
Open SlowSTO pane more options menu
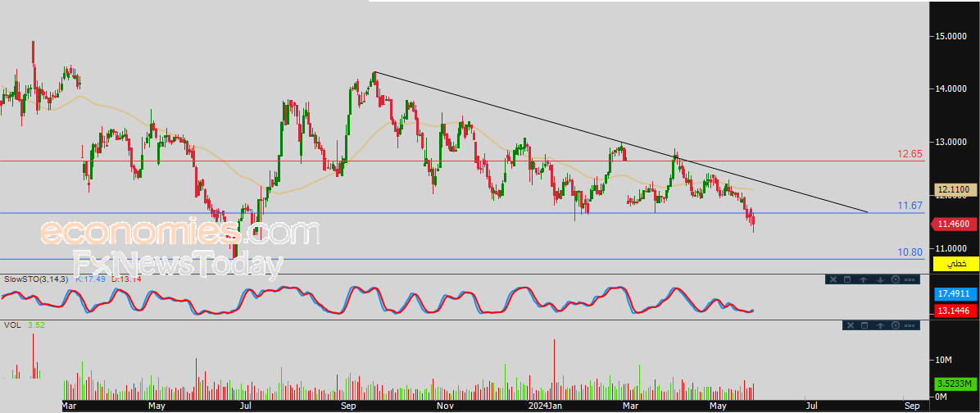pyautogui.click(x=910, y=280)
